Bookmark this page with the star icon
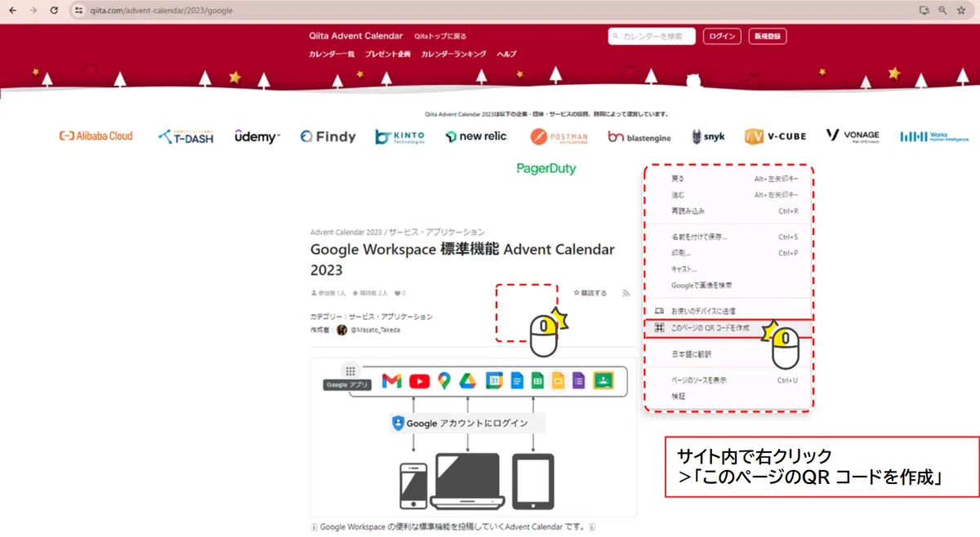The image size is (980, 537). (961, 11)
